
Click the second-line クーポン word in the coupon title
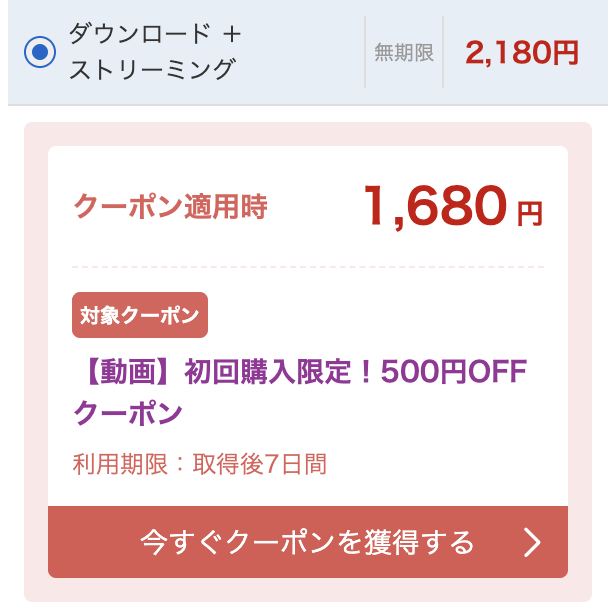[x=128, y=413]
